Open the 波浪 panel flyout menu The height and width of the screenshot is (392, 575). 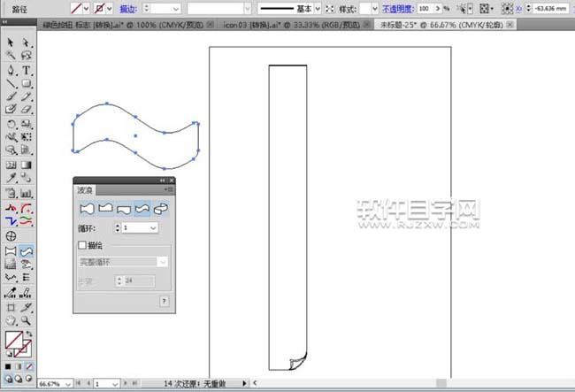click(169, 189)
